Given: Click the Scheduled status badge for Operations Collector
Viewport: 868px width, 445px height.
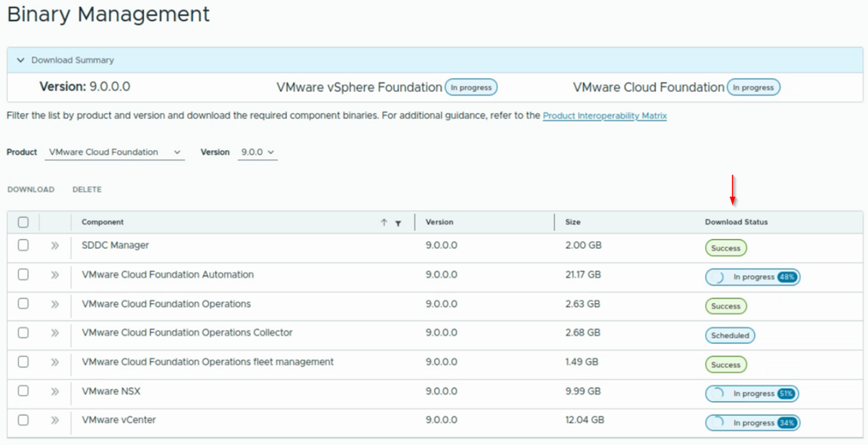Looking at the screenshot, I should pyautogui.click(x=730, y=336).
